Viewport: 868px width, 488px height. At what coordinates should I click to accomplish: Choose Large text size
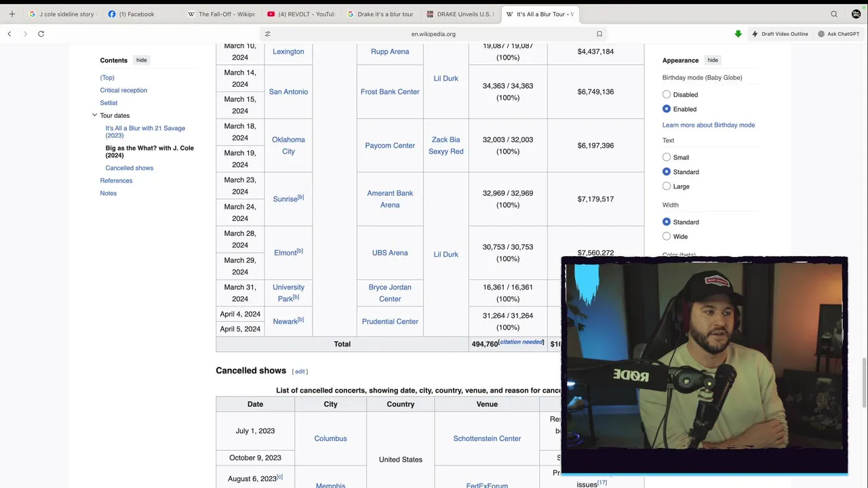(x=667, y=186)
